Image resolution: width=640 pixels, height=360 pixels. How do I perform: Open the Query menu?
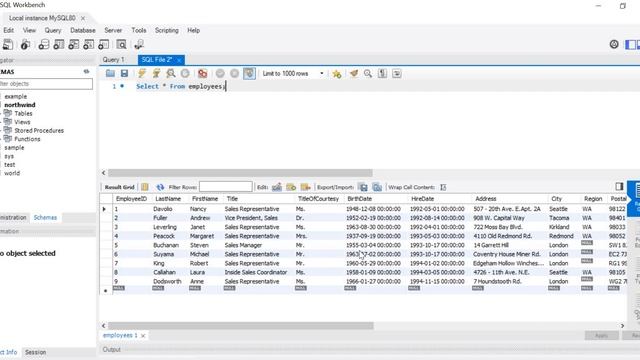[x=53, y=30]
